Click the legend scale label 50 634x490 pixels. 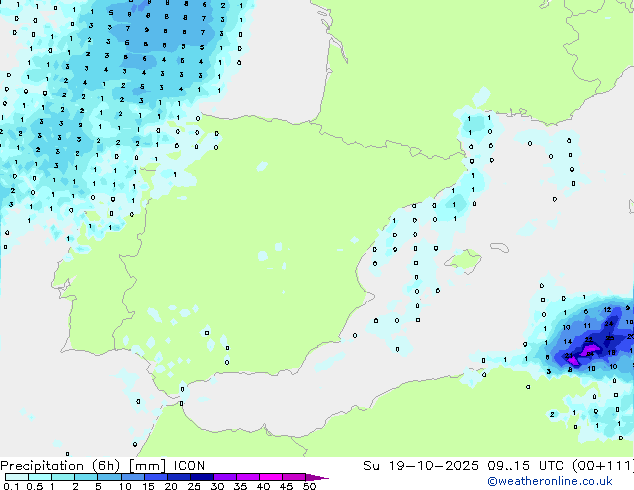tap(309, 486)
